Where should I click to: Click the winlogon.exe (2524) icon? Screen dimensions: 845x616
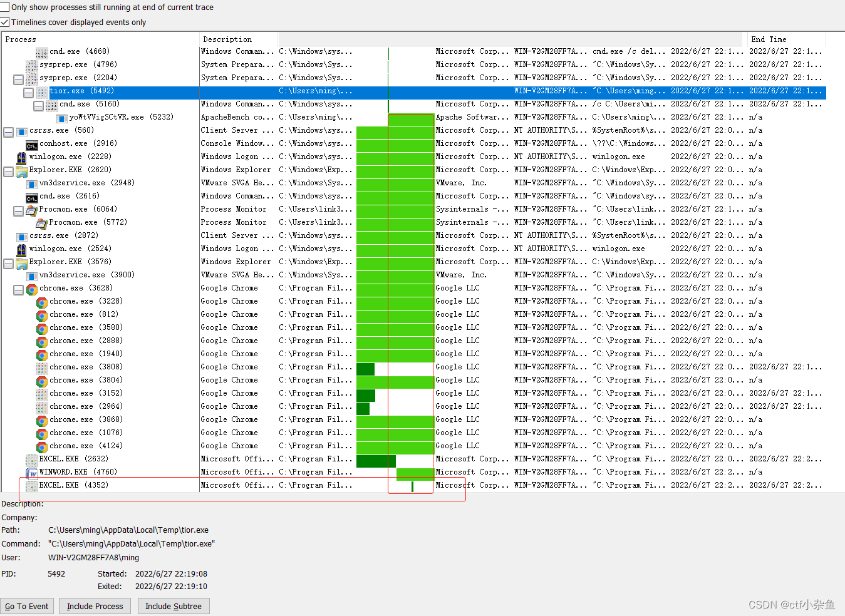point(21,249)
